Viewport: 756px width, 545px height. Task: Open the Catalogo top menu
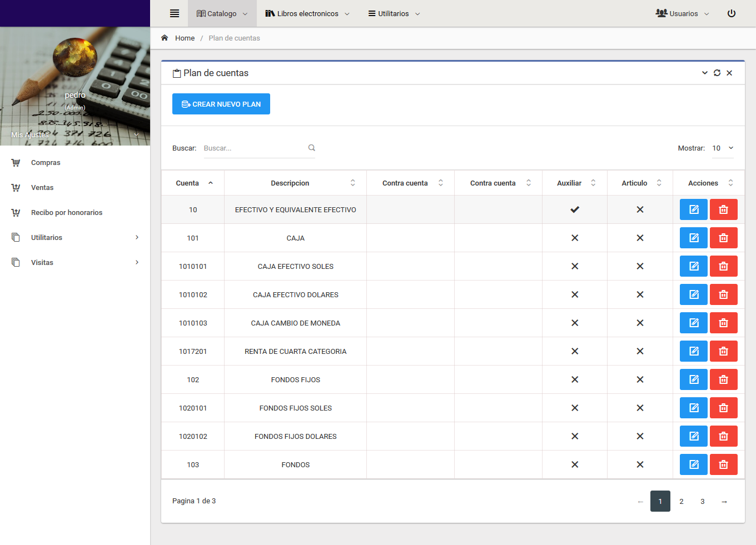tap(222, 13)
